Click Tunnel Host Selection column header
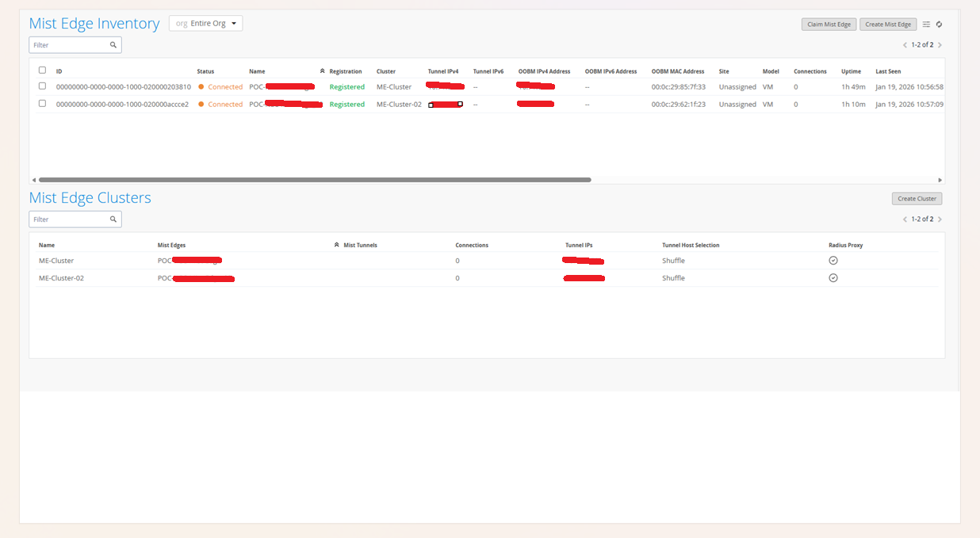Screen dimensions: 980x538 click(x=691, y=246)
